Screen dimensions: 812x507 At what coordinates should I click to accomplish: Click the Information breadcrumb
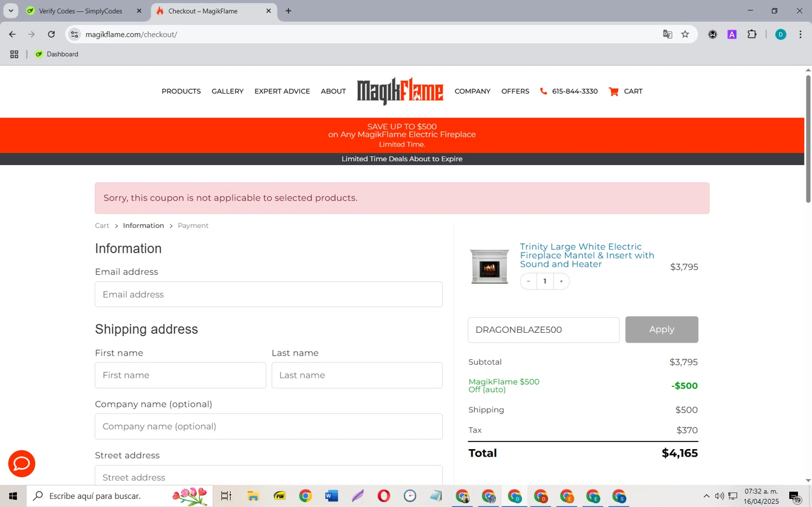point(143,226)
